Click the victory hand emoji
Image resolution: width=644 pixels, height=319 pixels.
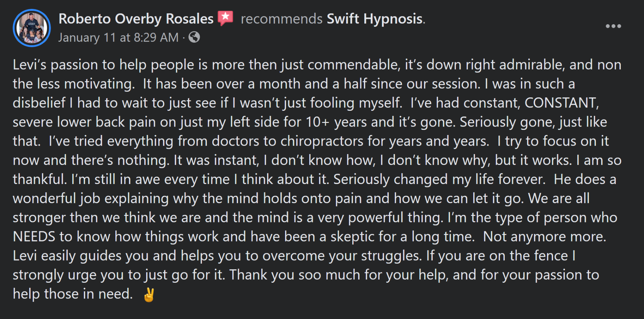click(149, 295)
